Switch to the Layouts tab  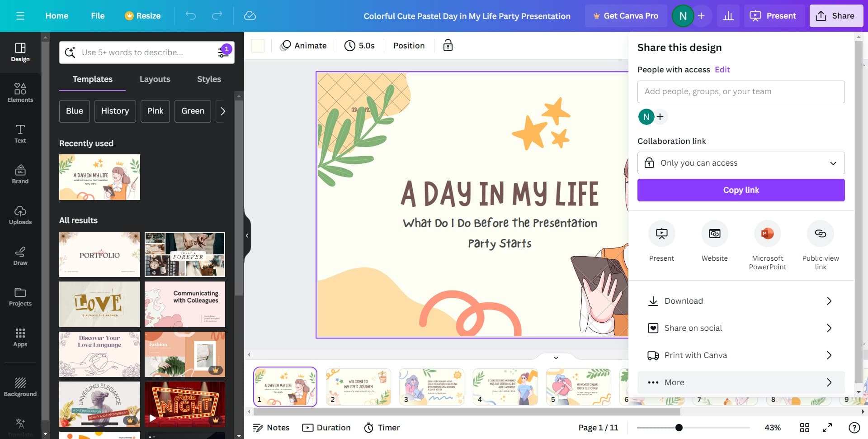[x=155, y=79]
